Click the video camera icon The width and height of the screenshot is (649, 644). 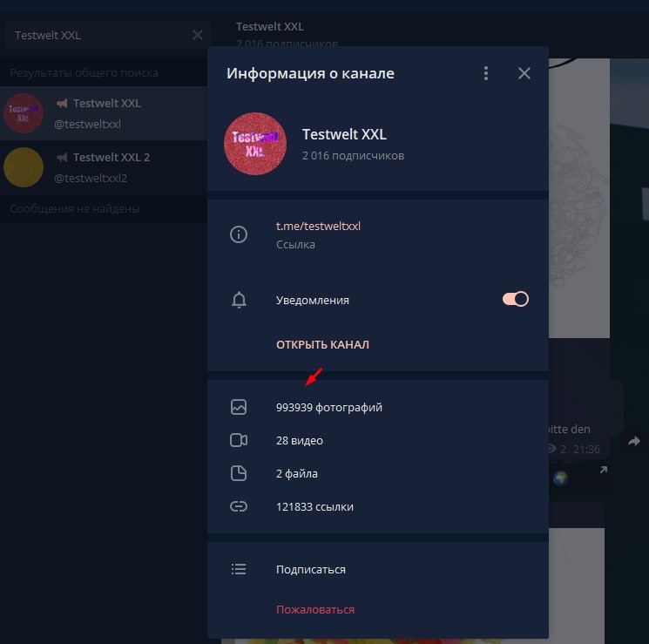click(x=239, y=440)
